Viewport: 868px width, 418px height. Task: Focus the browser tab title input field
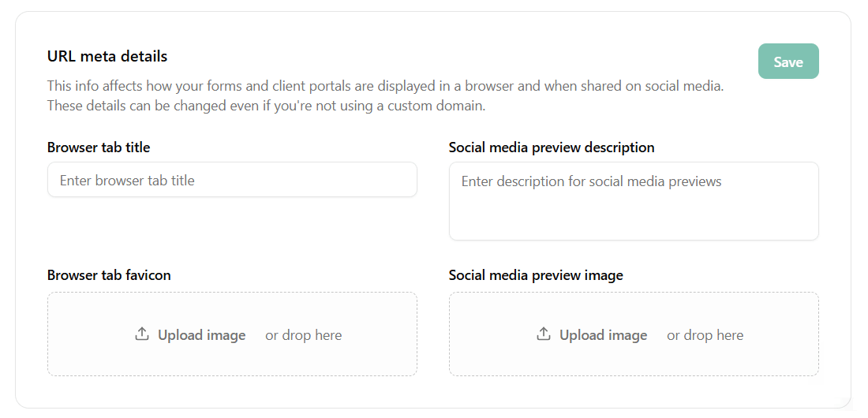click(x=232, y=179)
